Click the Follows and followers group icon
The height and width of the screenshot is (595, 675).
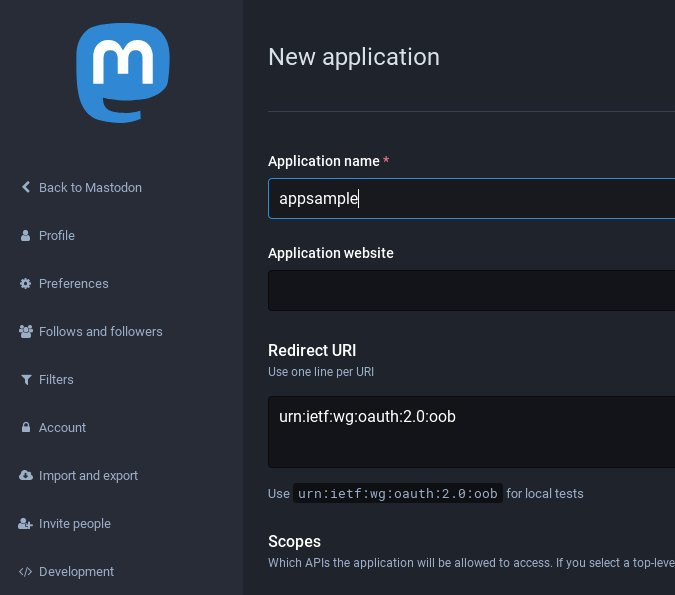pos(26,332)
